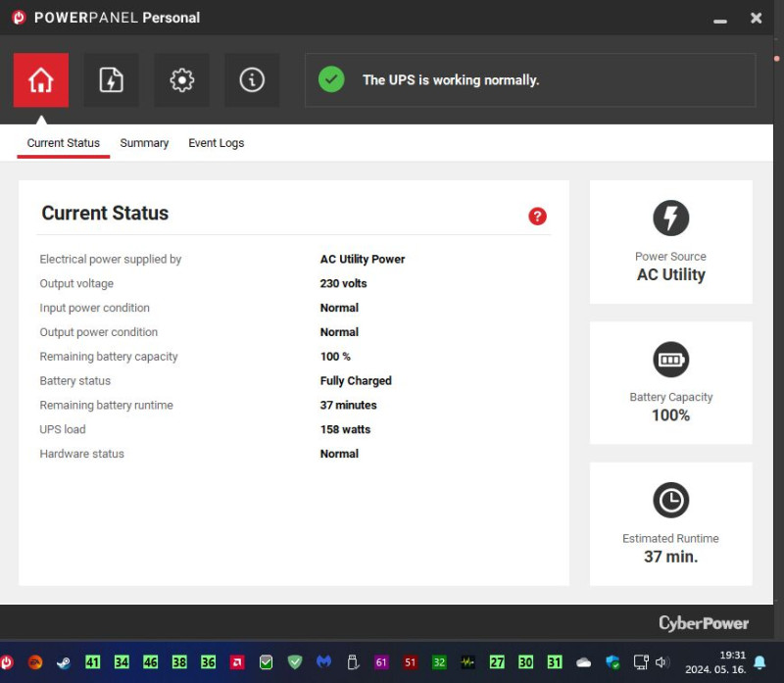Open the AMD software tray icon

237,662
